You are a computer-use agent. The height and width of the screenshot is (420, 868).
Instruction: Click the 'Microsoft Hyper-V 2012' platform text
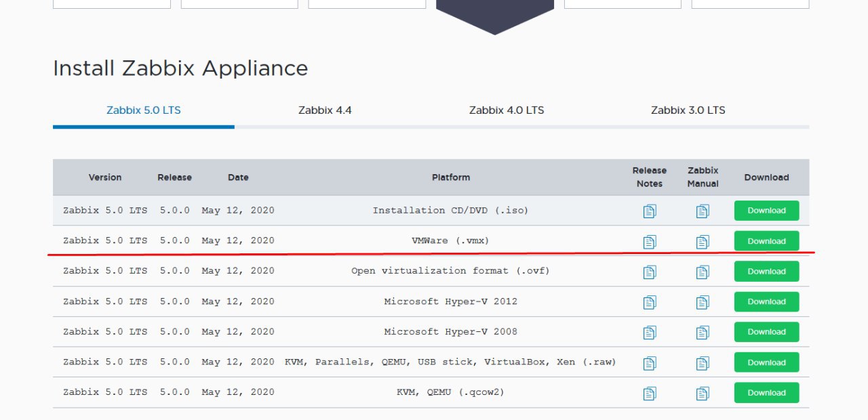450,301
